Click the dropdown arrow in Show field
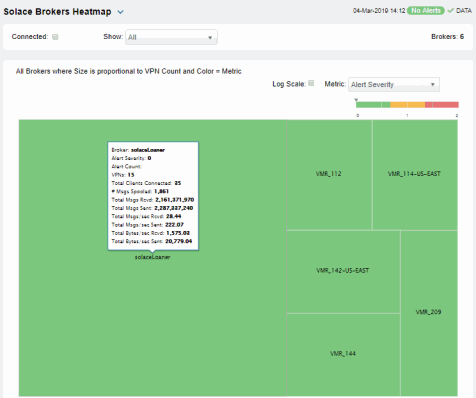The height and width of the screenshot is (398, 476). tap(210, 37)
